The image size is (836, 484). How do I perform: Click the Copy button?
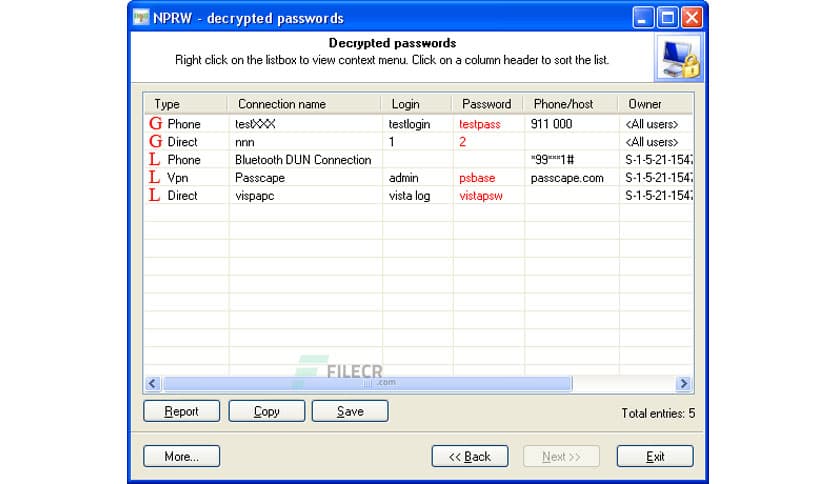267,412
